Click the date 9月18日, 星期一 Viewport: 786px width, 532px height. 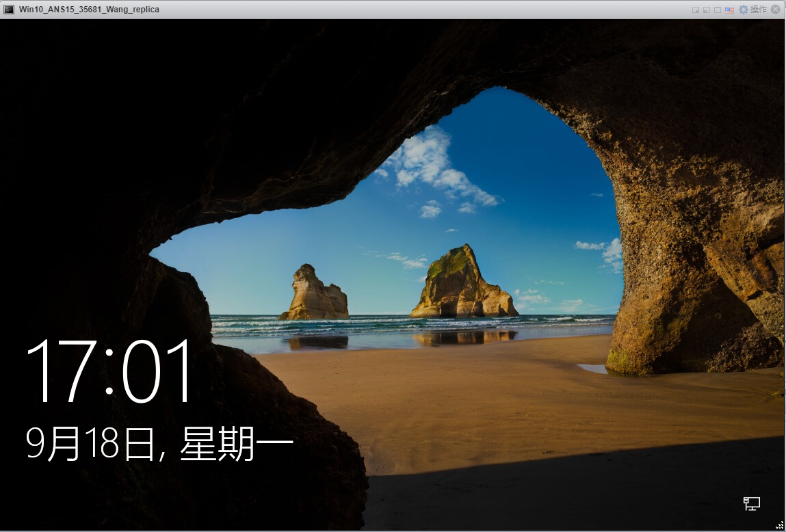tap(159, 443)
